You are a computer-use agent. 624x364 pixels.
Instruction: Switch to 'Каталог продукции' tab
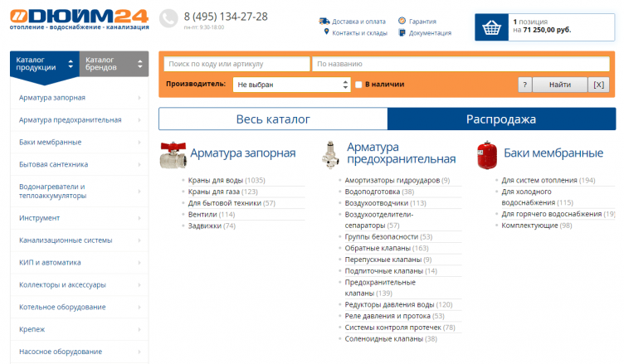(x=45, y=64)
